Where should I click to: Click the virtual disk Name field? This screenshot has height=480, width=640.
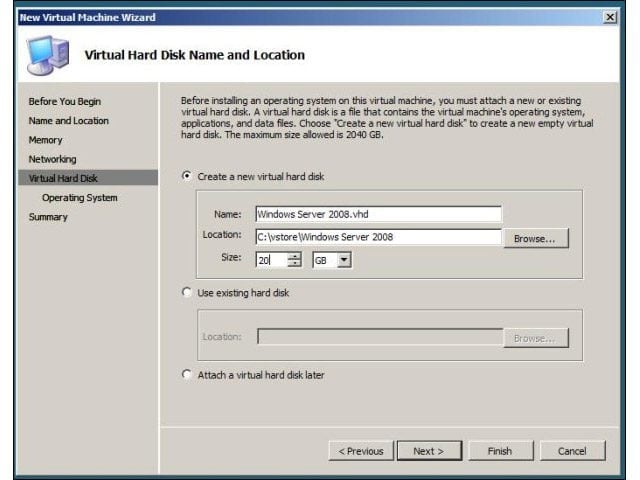[x=378, y=214]
